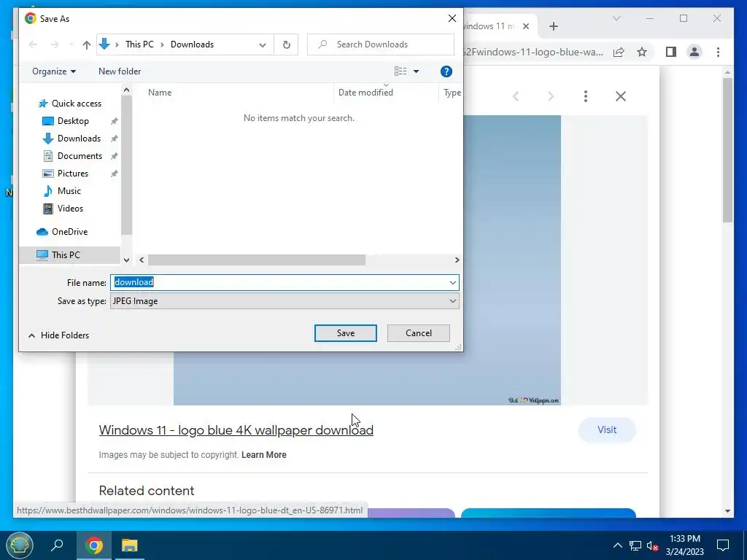Open the address bar path dropdown
This screenshot has height=560, width=747.
tap(263, 44)
